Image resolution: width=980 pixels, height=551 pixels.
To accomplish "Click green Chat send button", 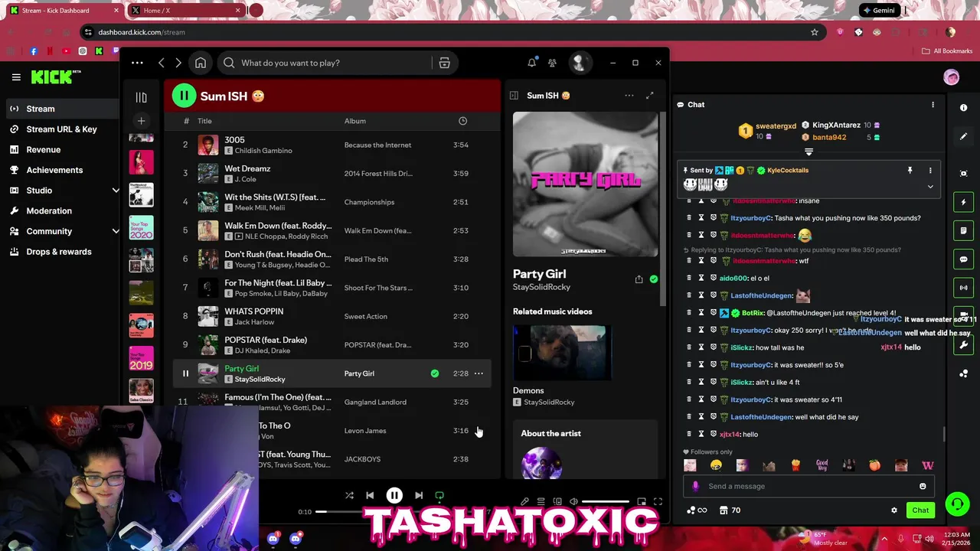I will 920,510.
